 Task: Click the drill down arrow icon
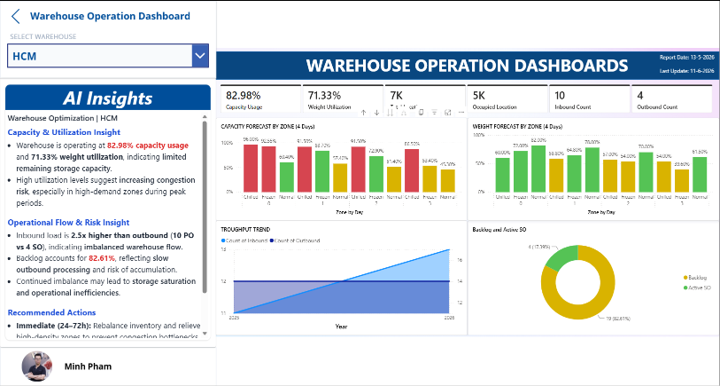[377, 112]
